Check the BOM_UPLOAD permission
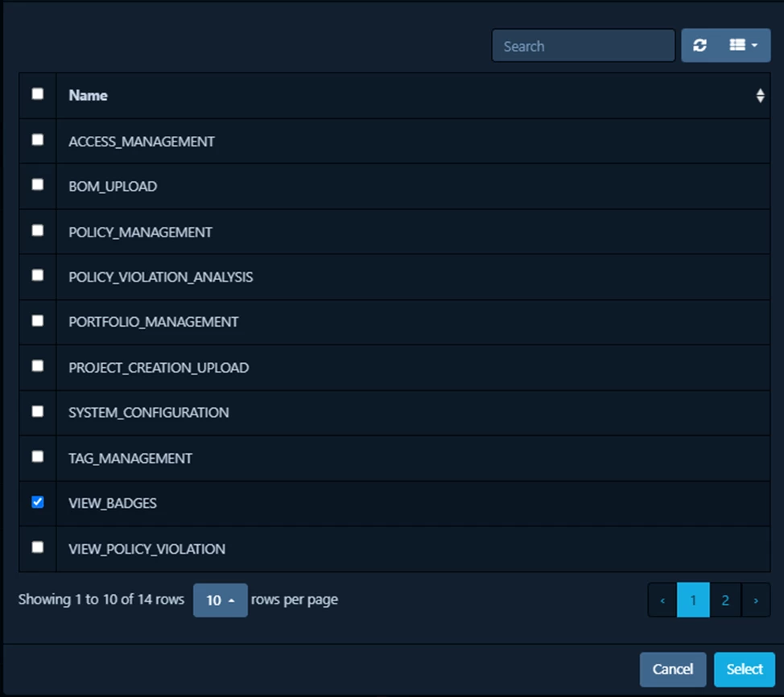 pyautogui.click(x=37, y=184)
